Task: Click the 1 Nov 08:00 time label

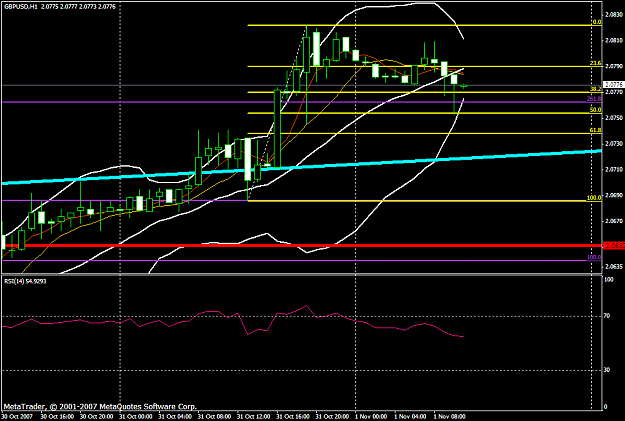Action: pyautogui.click(x=450, y=417)
